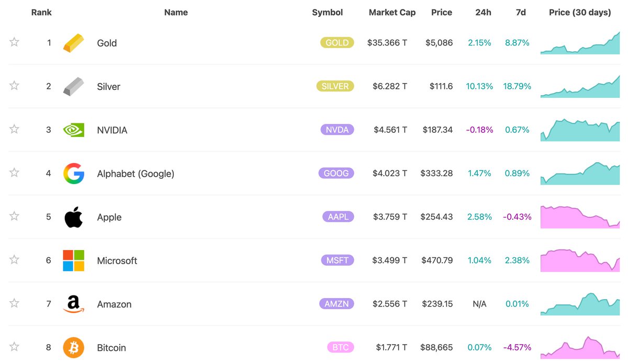The image size is (628, 364).
Task: Open Silver's 30-day price chart
Action: (x=580, y=87)
